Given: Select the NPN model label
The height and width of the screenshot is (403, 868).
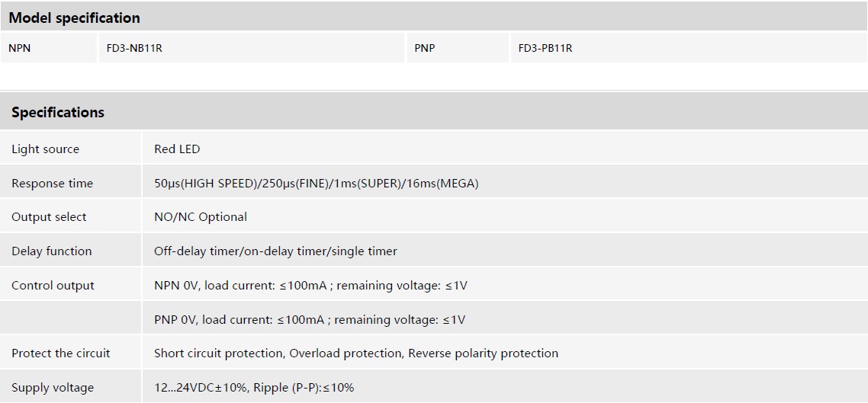Looking at the screenshot, I should click(20, 48).
